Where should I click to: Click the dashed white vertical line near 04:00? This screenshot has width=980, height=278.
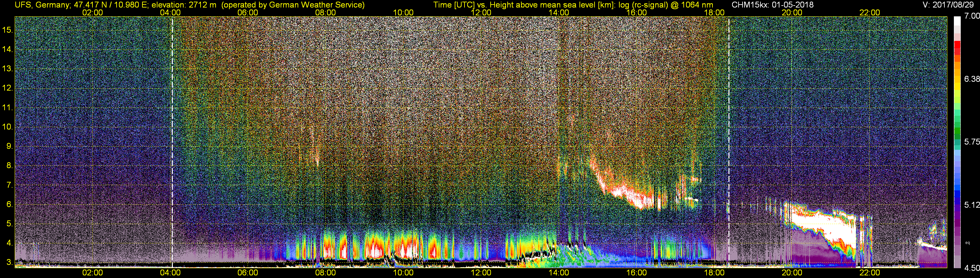coord(172,142)
